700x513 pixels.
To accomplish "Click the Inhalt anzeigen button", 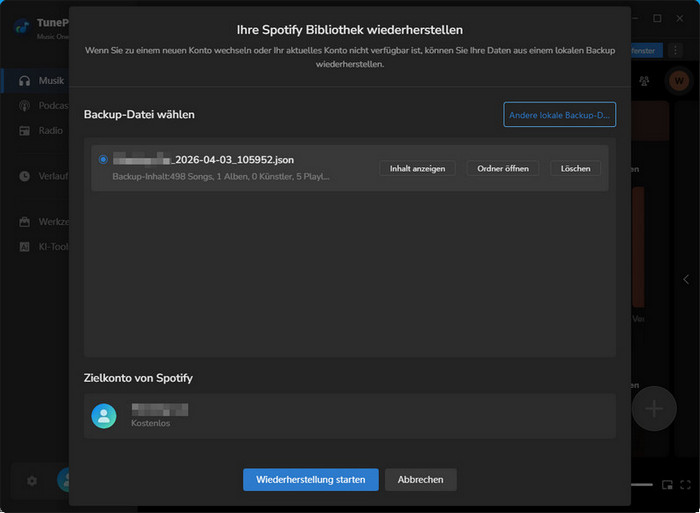I will (417, 168).
